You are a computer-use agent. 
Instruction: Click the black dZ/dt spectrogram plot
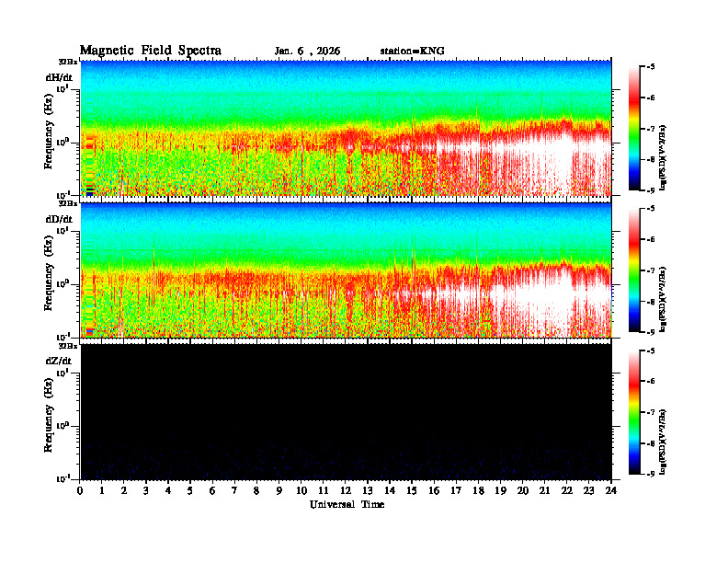(346, 412)
